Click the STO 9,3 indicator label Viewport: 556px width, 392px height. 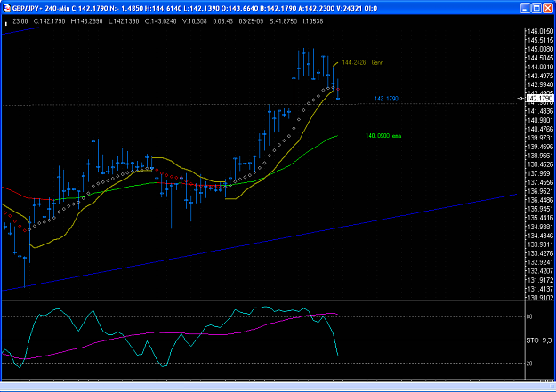coord(539,340)
